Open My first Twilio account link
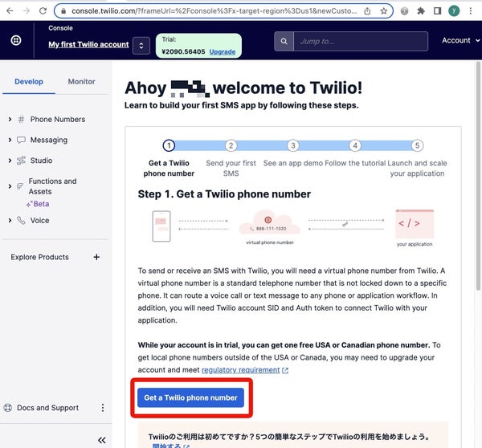This screenshot has height=448, width=482. [x=88, y=44]
